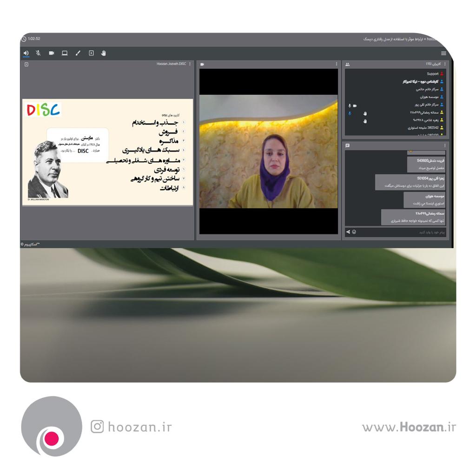Select user کارشناس دوره - نیکا تمیزکار

pyautogui.click(x=395, y=82)
